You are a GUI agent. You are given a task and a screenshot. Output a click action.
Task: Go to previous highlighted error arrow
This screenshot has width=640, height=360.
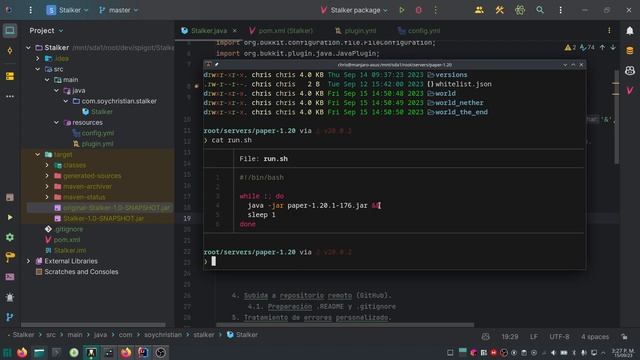(x=602, y=48)
